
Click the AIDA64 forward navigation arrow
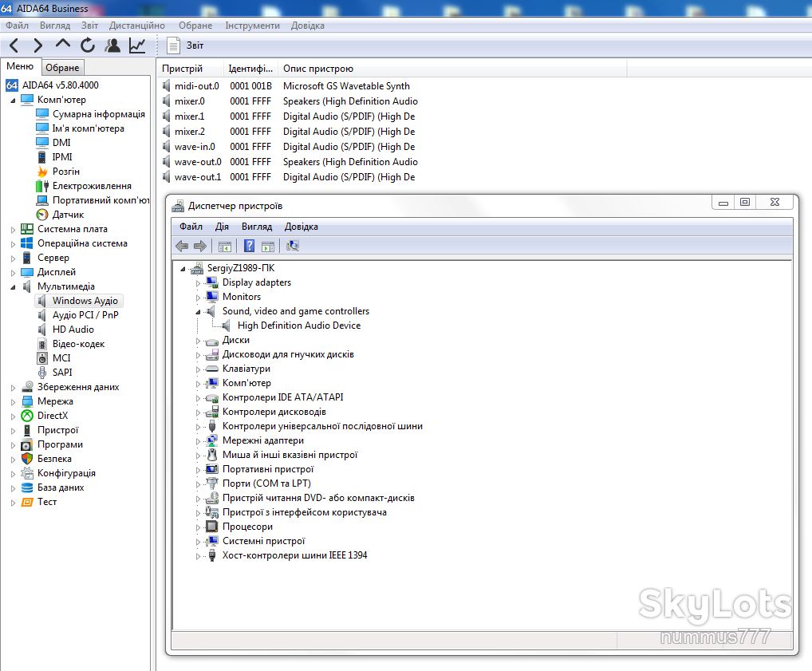[37, 45]
